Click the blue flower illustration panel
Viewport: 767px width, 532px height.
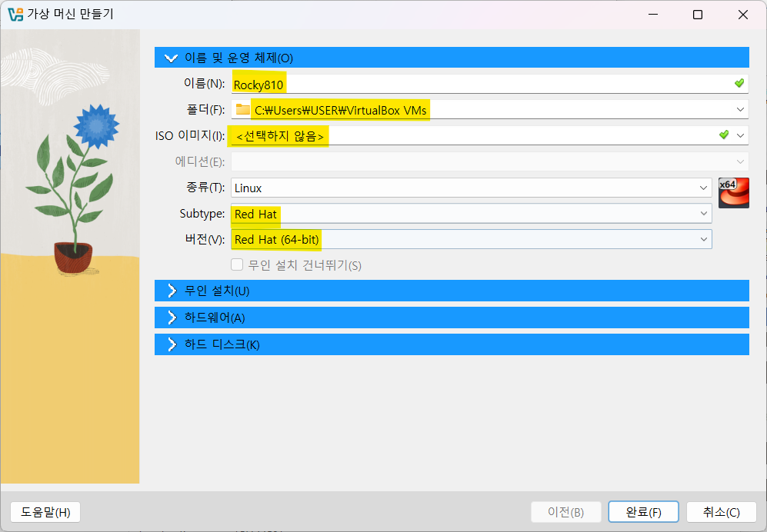click(x=70, y=256)
